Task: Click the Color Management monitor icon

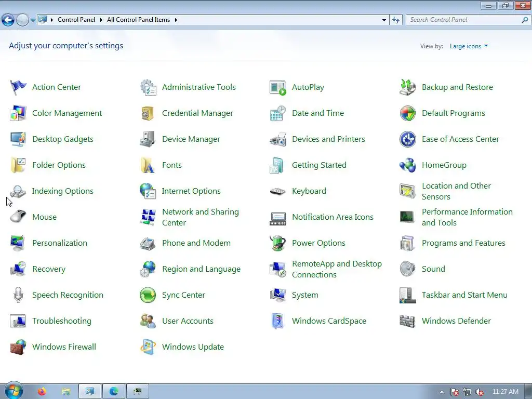Action: pyautogui.click(x=18, y=113)
